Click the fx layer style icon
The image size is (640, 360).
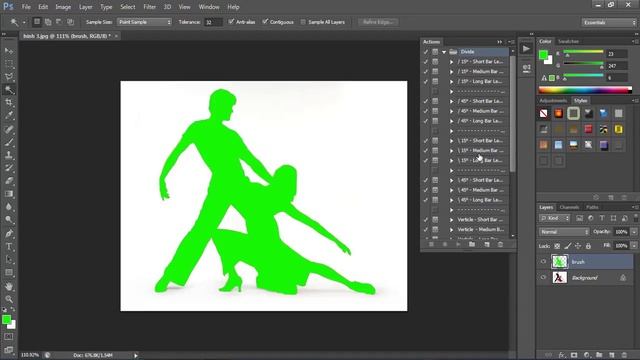(x=562, y=355)
